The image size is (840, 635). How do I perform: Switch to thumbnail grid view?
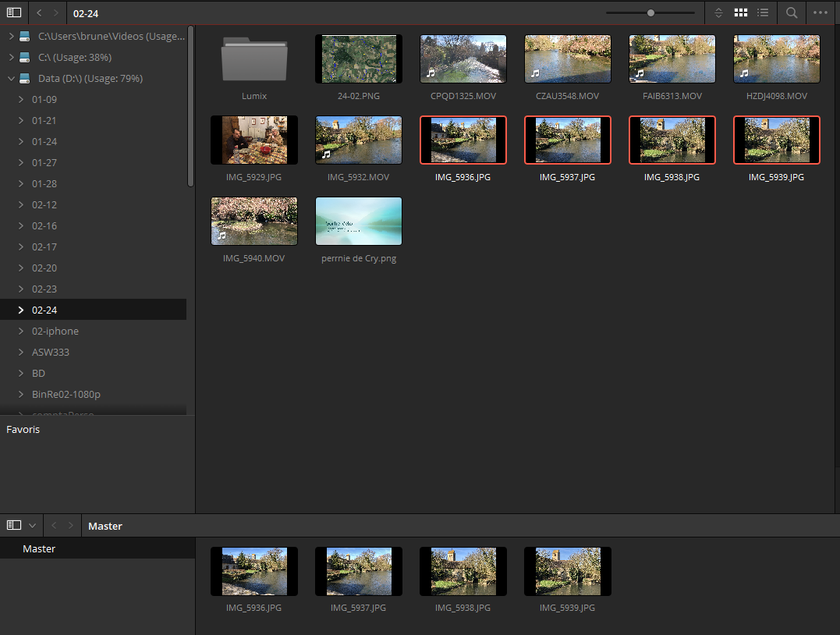pyautogui.click(x=741, y=13)
